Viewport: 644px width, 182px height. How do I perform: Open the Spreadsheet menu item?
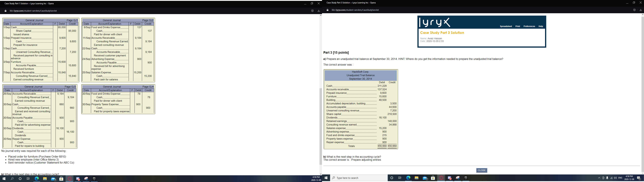[x=506, y=26]
